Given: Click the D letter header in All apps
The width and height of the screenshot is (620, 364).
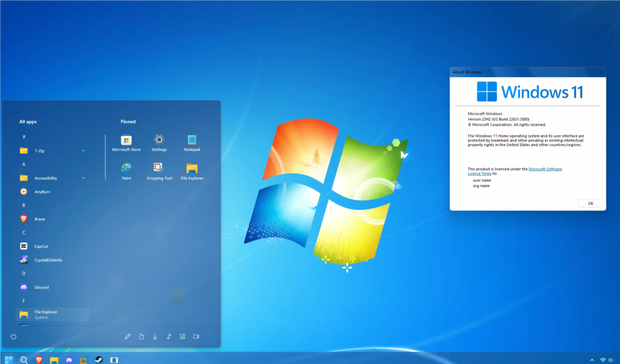Looking at the screenshot, I should click(x=24, y=273).
